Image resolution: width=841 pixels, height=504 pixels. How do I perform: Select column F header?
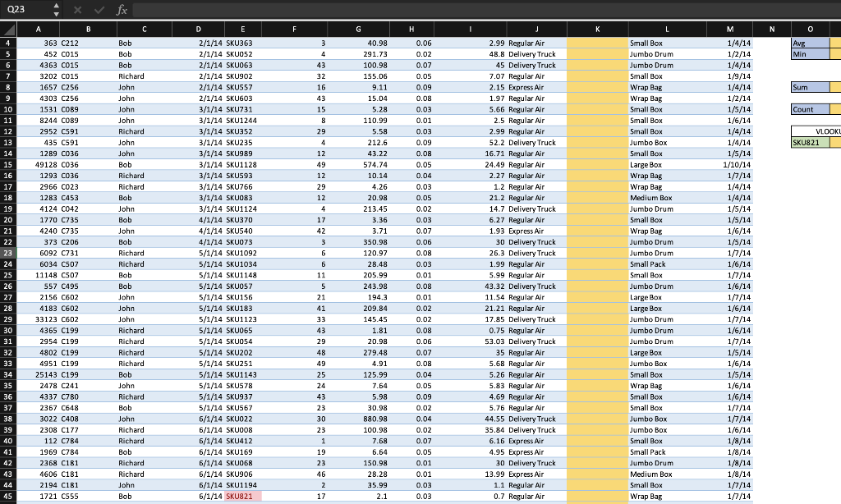(x=295, y=29)
